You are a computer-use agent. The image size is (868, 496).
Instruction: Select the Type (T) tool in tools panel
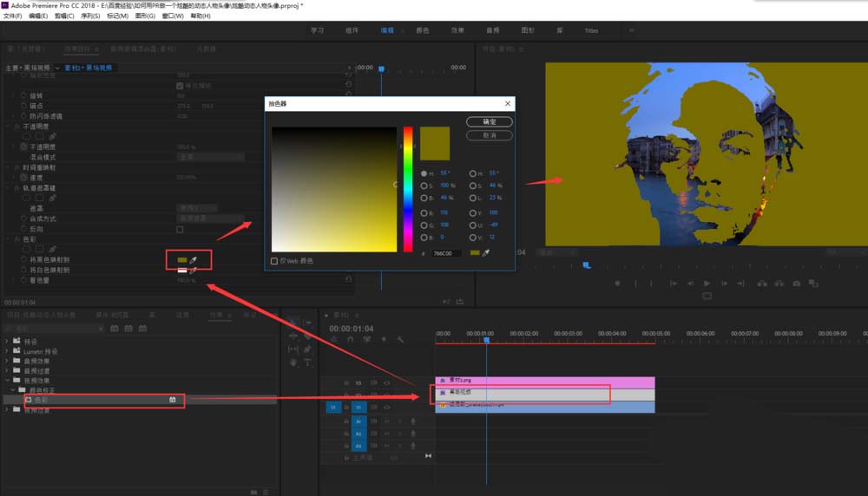tap(307, 362)
